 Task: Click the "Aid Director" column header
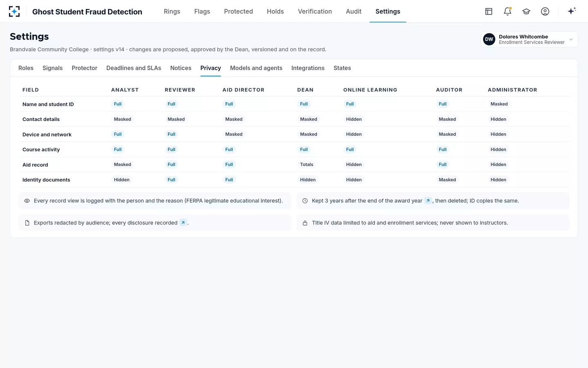243,90
